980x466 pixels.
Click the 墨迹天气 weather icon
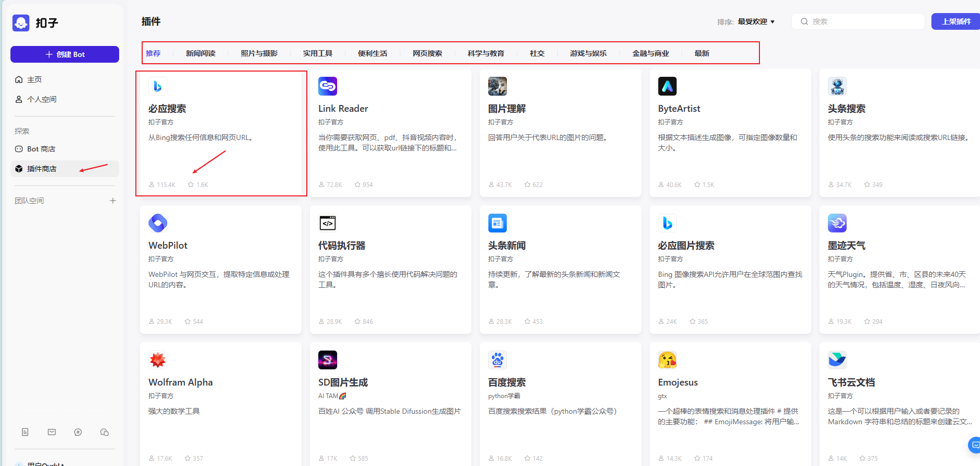(837, 223)
